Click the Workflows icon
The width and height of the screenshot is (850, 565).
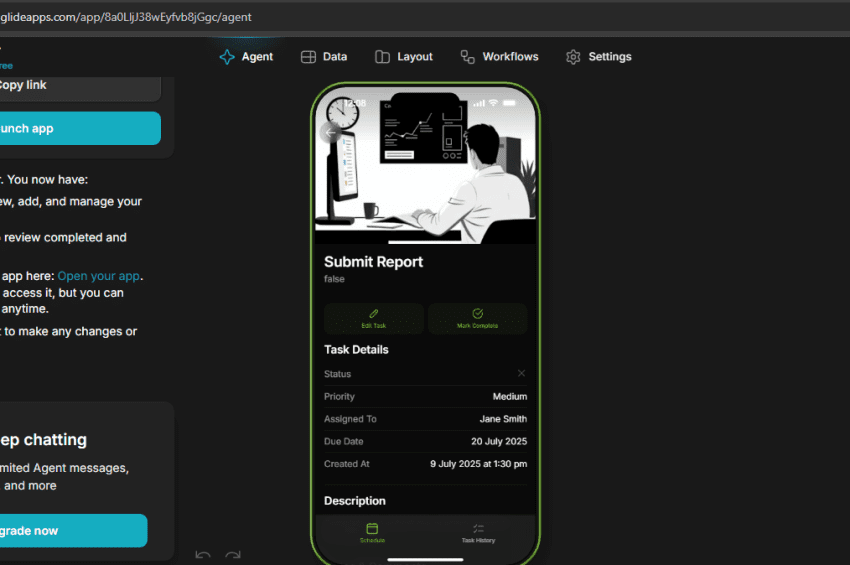coord(467,57)
